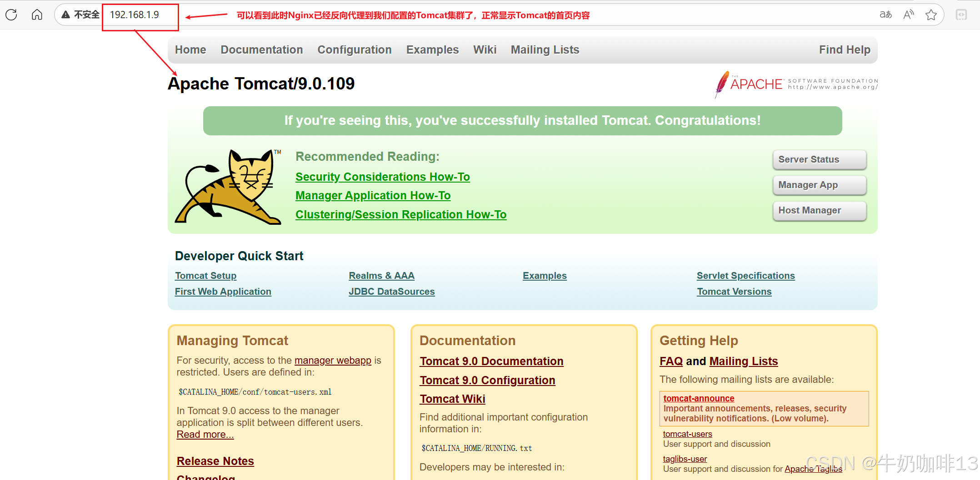Viewport: 980px width, 480px height.
Task: Open the Tomcat Versions link
Action: (735, 292)
